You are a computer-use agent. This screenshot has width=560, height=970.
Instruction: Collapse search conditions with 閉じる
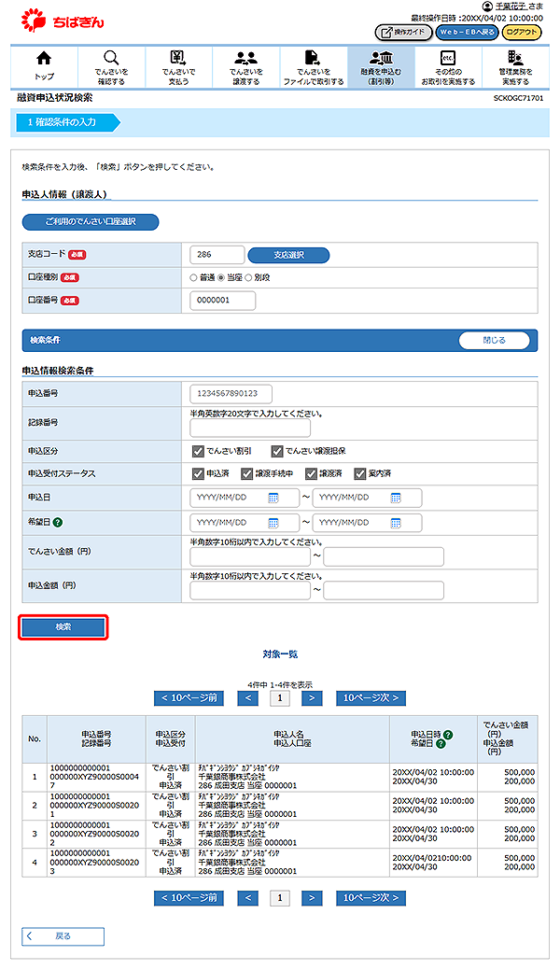[494, 341]
